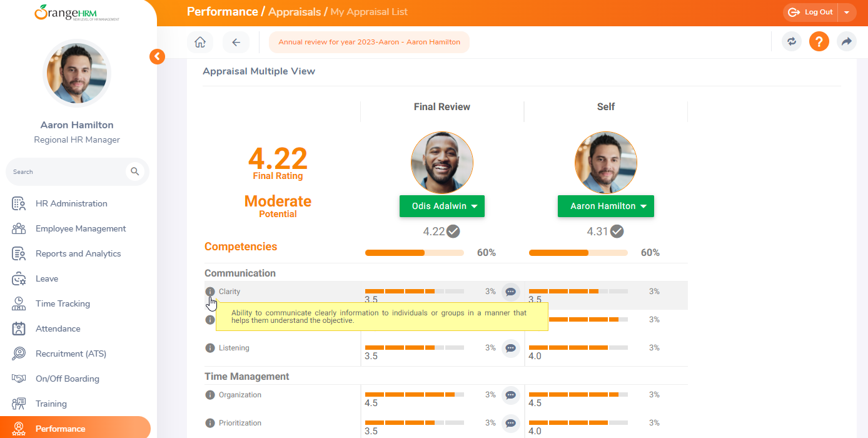
Task: Expand the Aaron Hamilton reviewer dropdown
Action: click(x=605, y=206)
